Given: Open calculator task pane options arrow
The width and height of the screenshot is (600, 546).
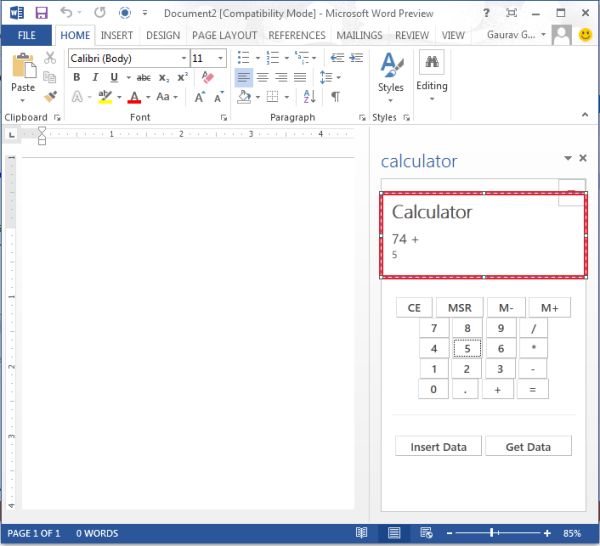Looking at the screenshot, I should coord(568,158).
